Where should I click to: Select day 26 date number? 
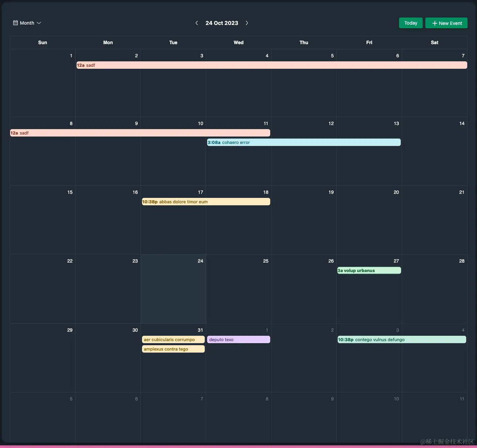pos(331,261)
